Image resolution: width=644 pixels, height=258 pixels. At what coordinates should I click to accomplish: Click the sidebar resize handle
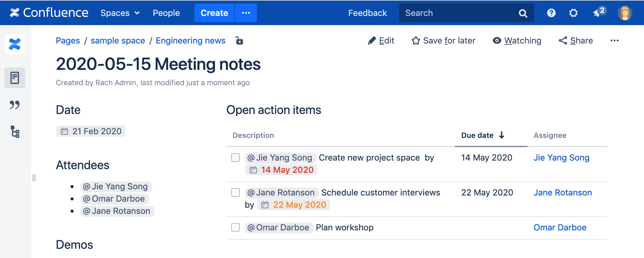click(34, 178)
